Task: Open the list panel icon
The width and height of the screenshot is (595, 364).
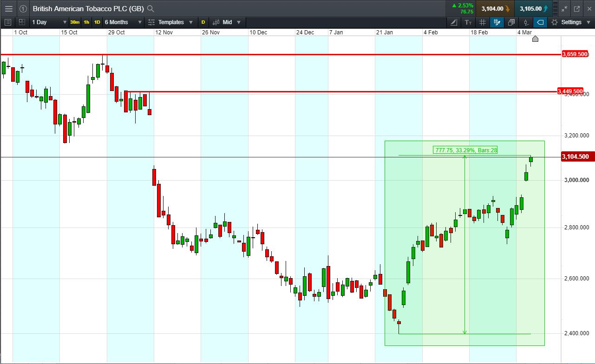Action: [7, 22]
